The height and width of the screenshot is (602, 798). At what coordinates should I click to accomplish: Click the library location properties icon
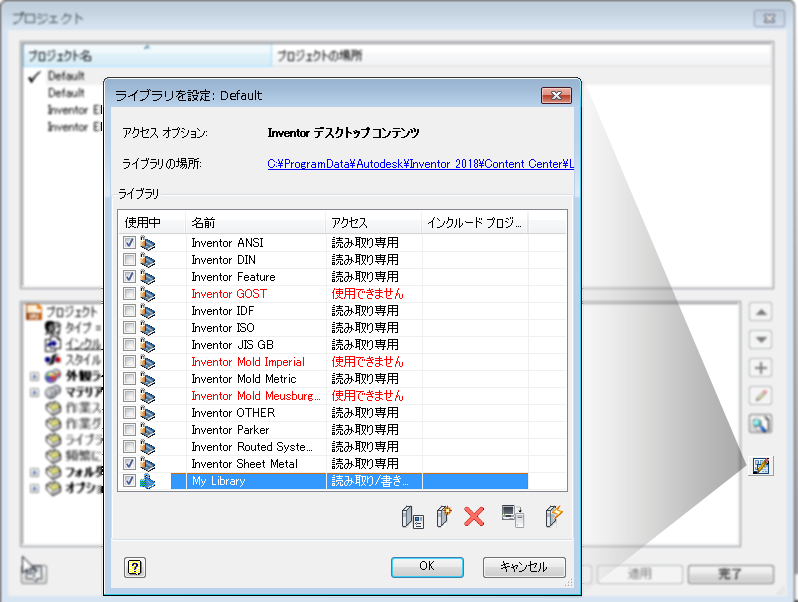412,517
